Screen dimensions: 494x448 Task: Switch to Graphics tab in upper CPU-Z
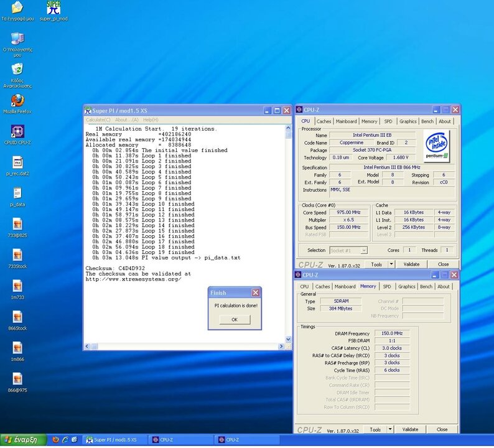point(408,121)
